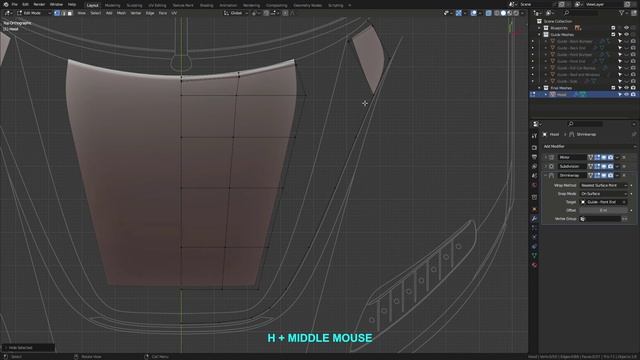This screenshot has width=640, height=360.
Task: Open Add Modifier menu
Action: (x=589, y=146)
